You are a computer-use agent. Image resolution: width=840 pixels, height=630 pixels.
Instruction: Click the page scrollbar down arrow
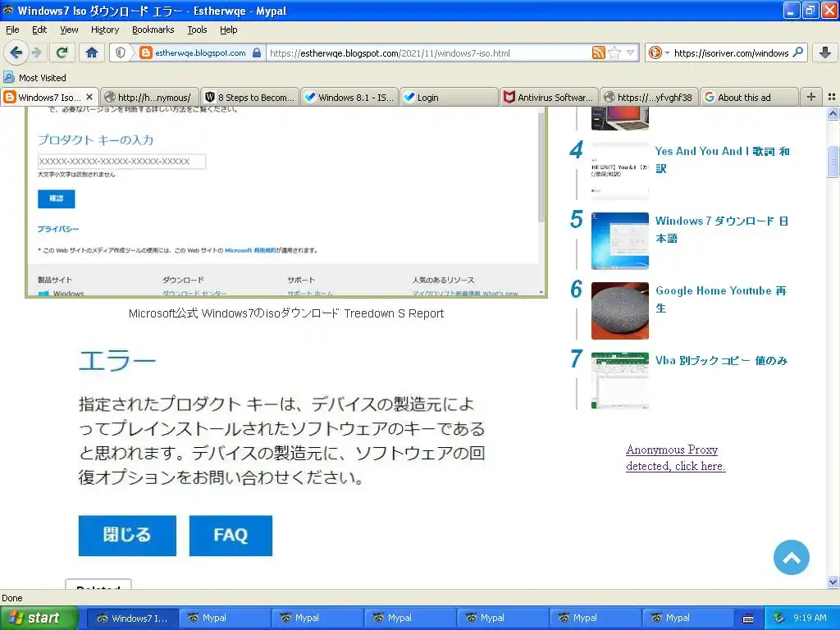point(833,582)
